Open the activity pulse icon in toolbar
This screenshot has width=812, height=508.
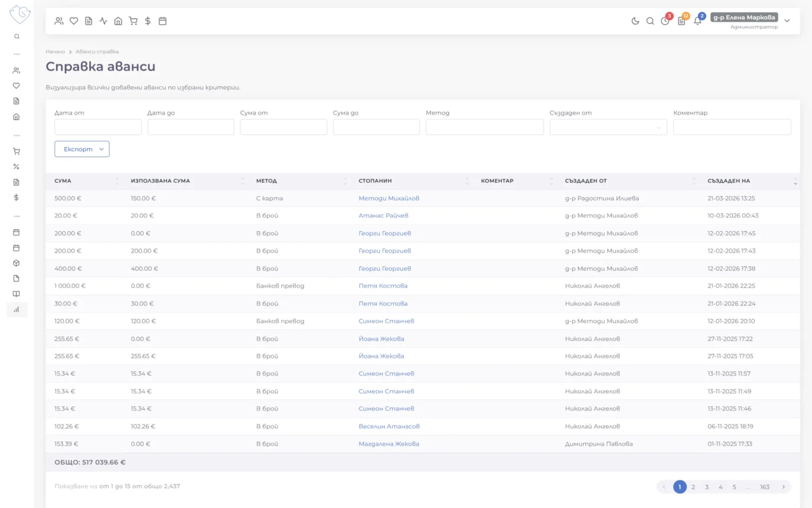104,21
